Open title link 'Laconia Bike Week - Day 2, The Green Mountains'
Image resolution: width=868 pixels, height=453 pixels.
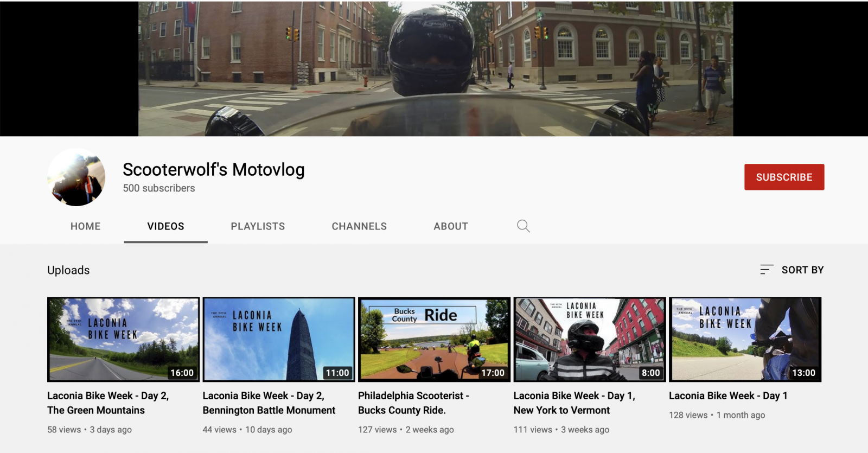click(x=108, y=403)
